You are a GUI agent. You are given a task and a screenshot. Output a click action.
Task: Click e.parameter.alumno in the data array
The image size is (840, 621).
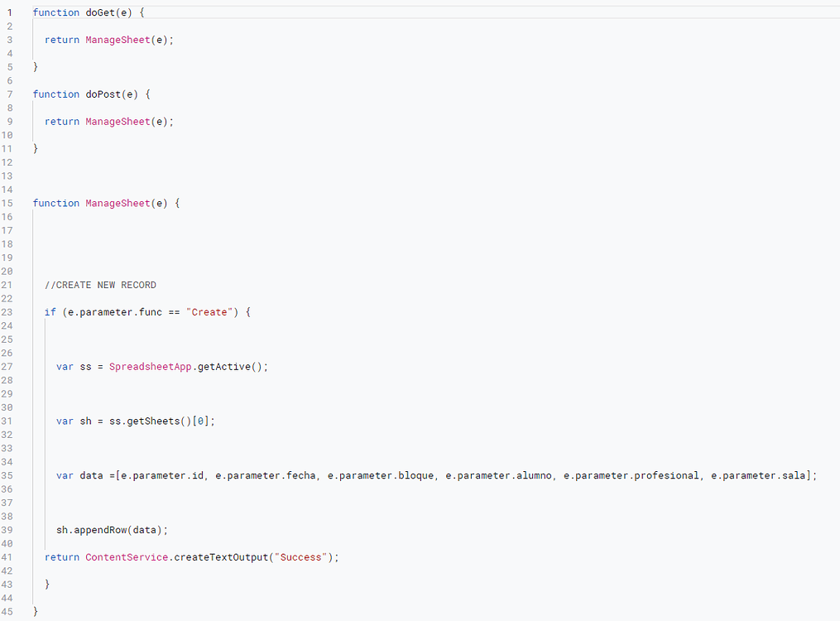click(499, 475)
